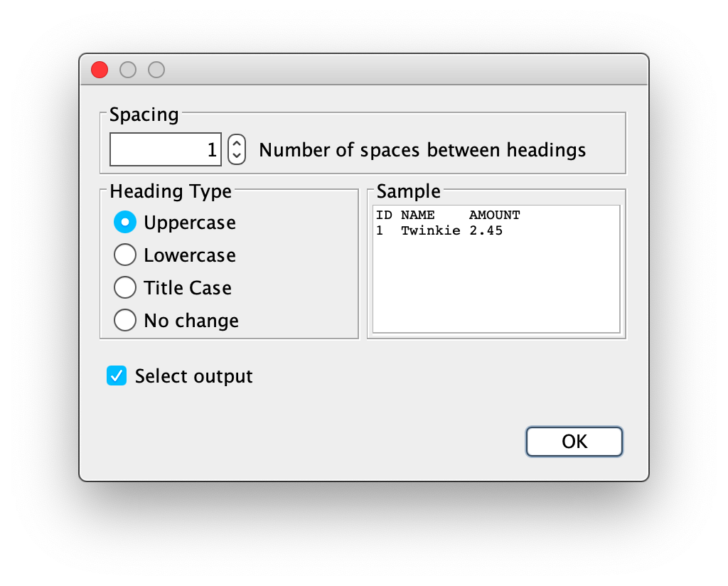Click the AMOUNT heading in the sample
Viewport: 728px width, 586px height.
495,215
